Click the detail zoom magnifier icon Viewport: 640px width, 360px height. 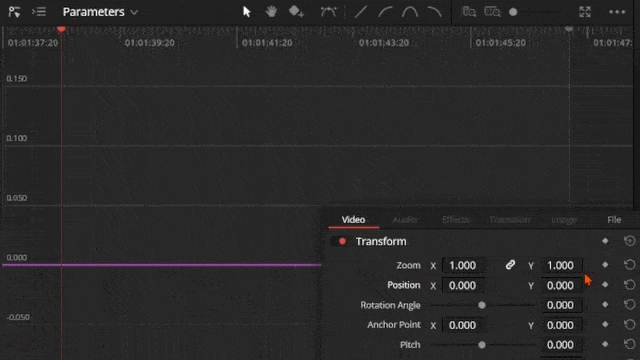(492, 12)
